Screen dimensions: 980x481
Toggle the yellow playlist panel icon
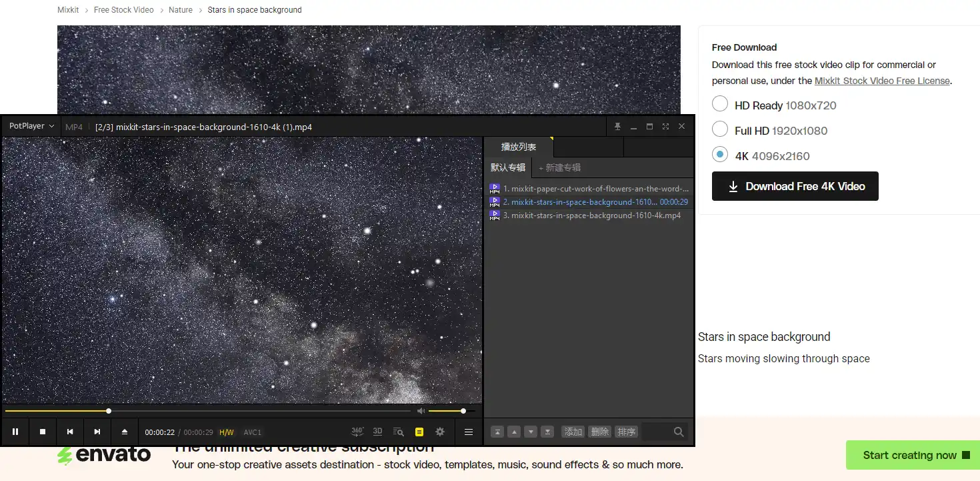point(419,432)
